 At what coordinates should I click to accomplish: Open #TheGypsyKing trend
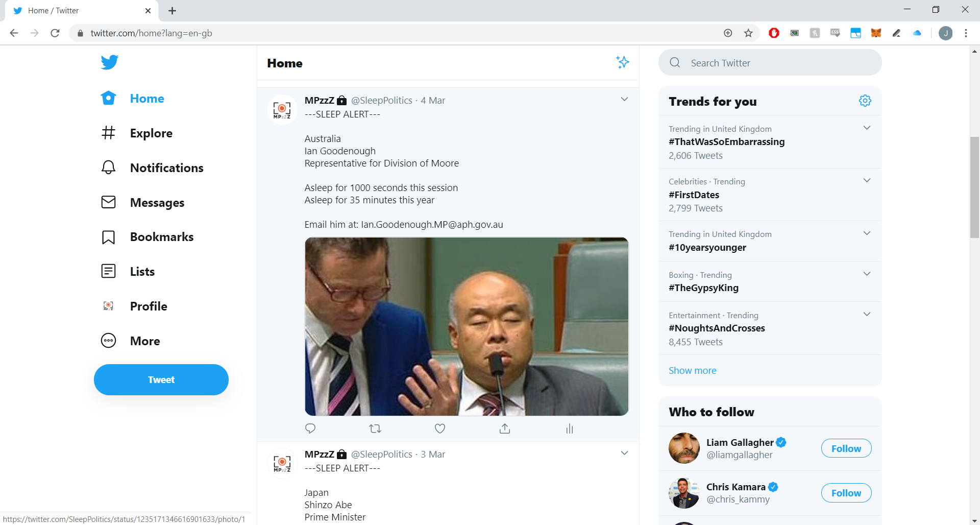[703, 288]
